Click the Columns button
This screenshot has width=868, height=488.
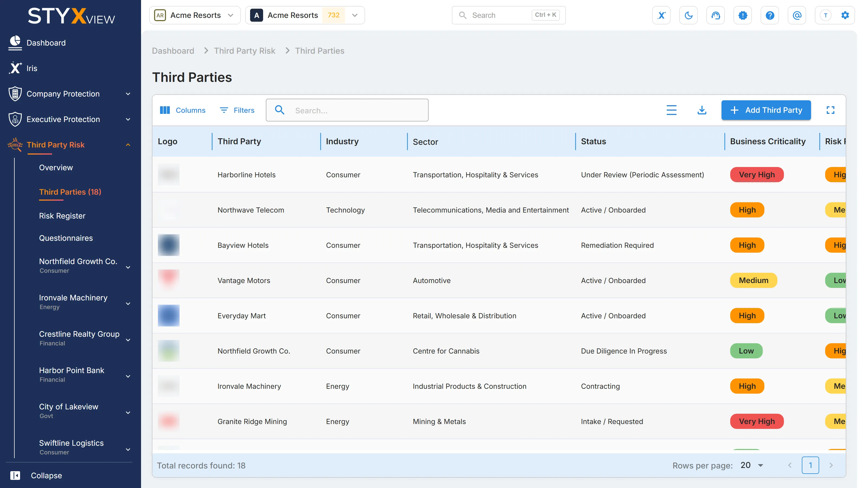coord(182,110)
